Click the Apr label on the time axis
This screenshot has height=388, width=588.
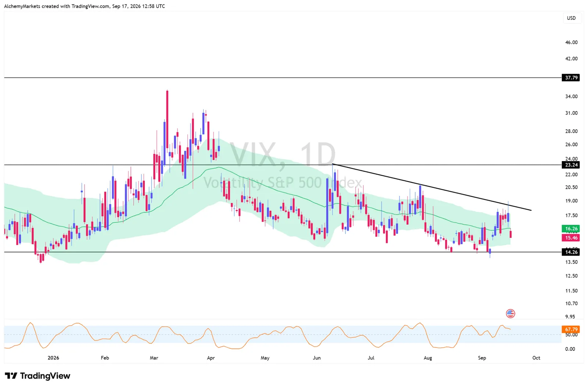coord(211,358)
